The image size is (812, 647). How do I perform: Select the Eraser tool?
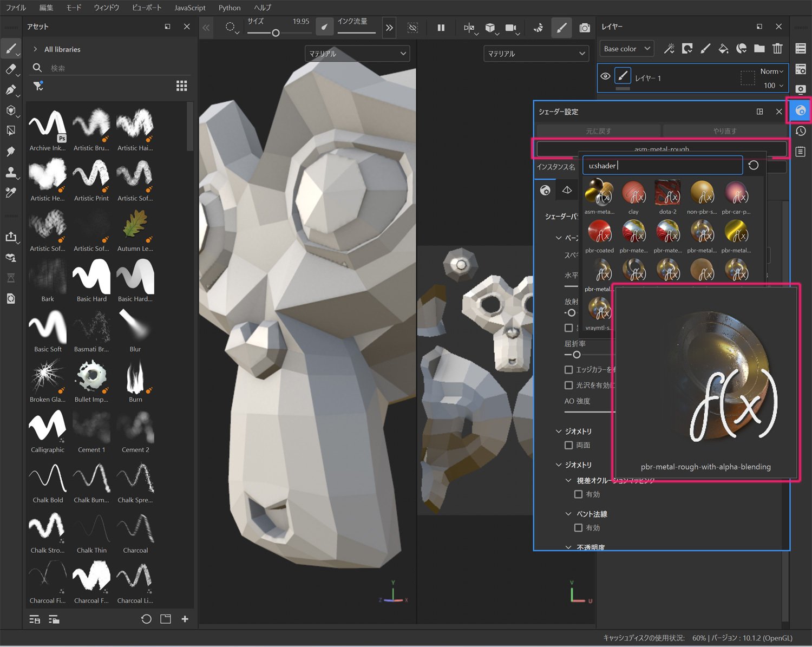(x=11, y=69)
